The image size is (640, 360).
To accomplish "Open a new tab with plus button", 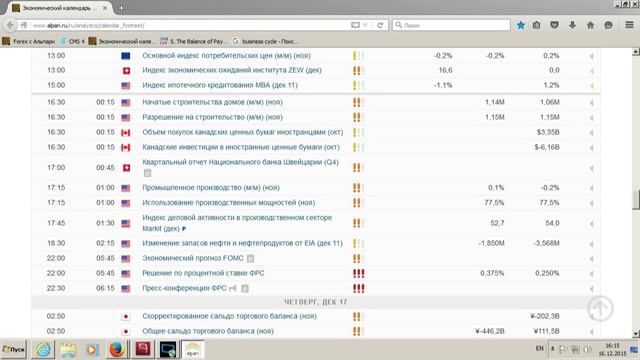I will [121, 8].
